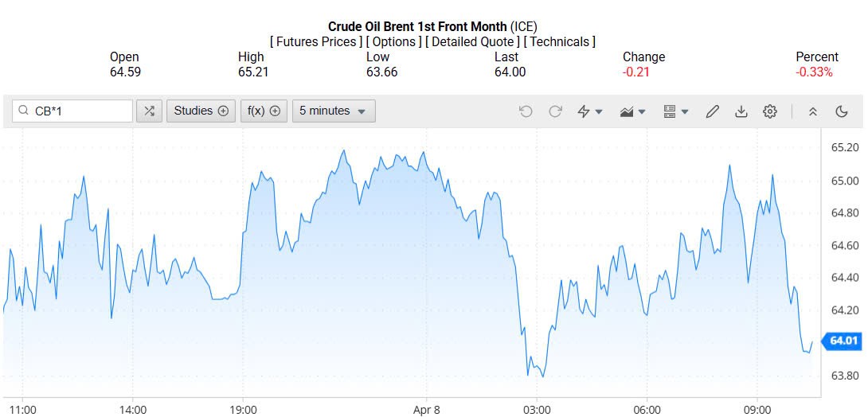The image size is (868, 417).
Task: Collapse the chart toolbar with double chevron
Action: pos(813,111)
